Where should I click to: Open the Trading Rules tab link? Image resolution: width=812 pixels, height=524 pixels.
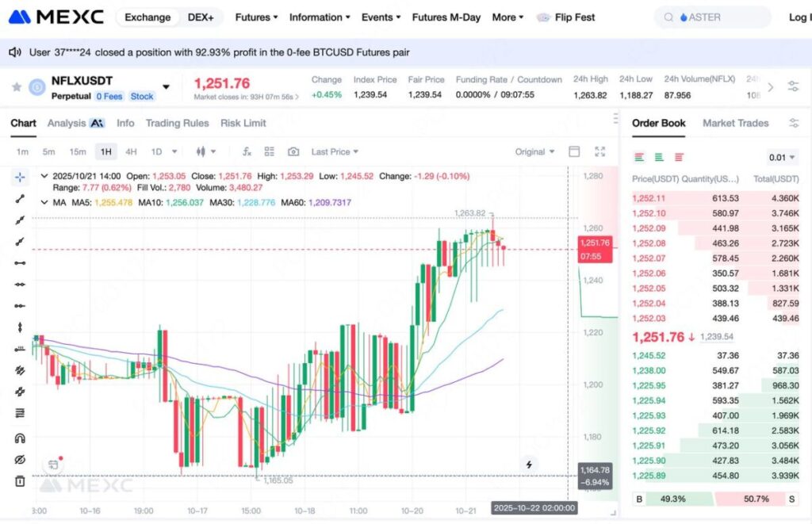point(177,123)
